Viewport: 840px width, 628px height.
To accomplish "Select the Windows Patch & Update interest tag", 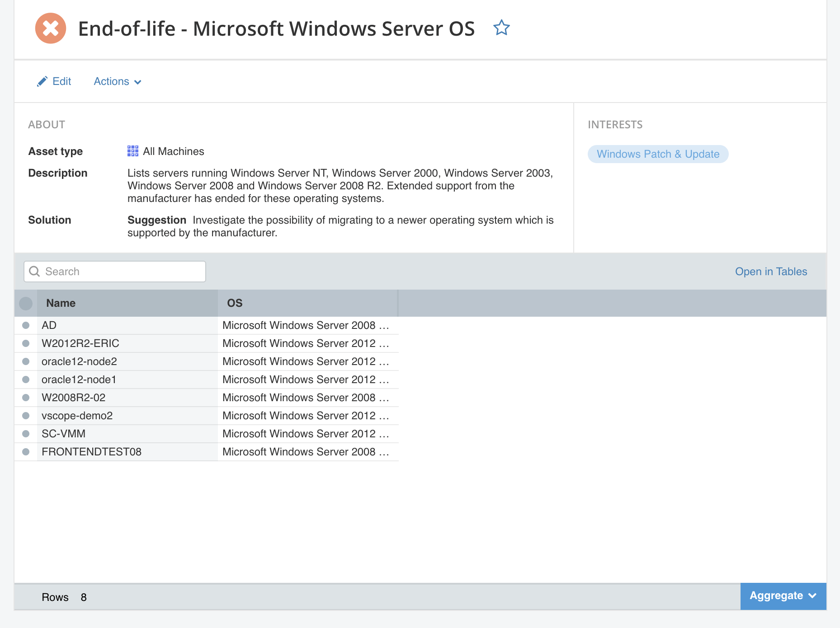I will [x=658, y=154].
